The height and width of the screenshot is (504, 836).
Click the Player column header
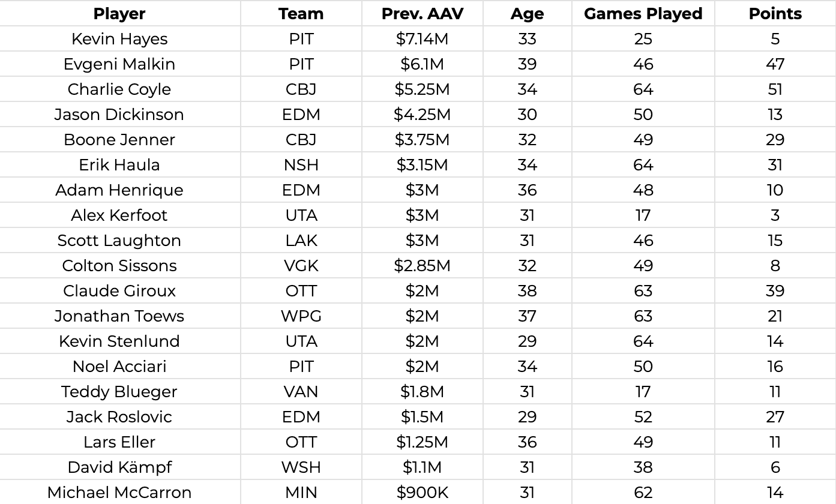[x=119, y=14]
